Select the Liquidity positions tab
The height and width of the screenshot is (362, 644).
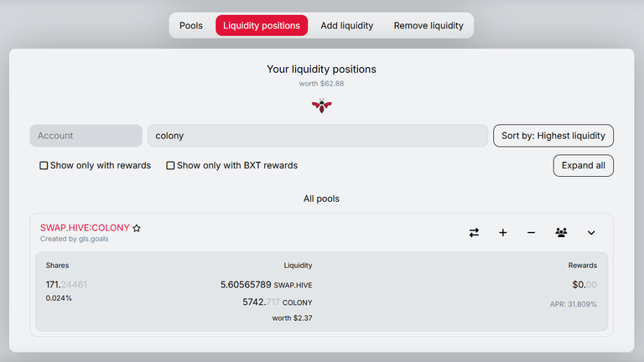(x=262, y=25)
